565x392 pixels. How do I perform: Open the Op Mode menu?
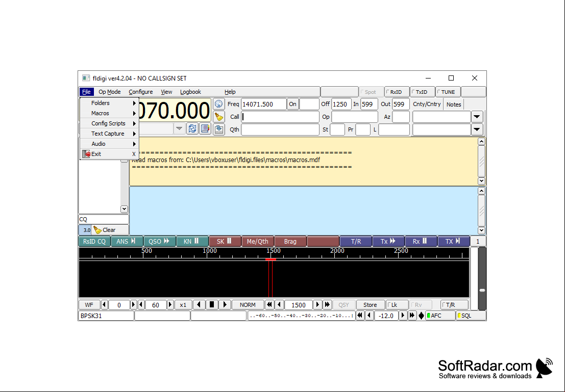point(110,92)
